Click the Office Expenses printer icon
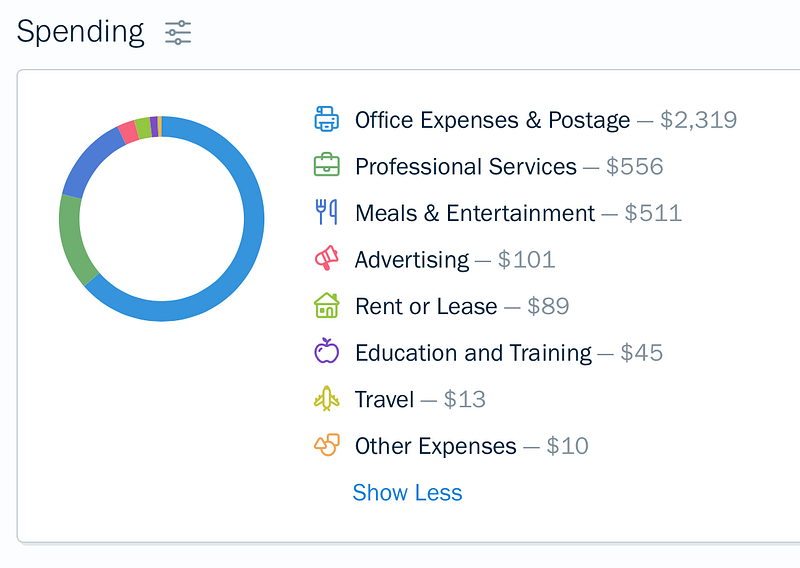This screenshot has width=800, height=568. click(x=327, y=119)
